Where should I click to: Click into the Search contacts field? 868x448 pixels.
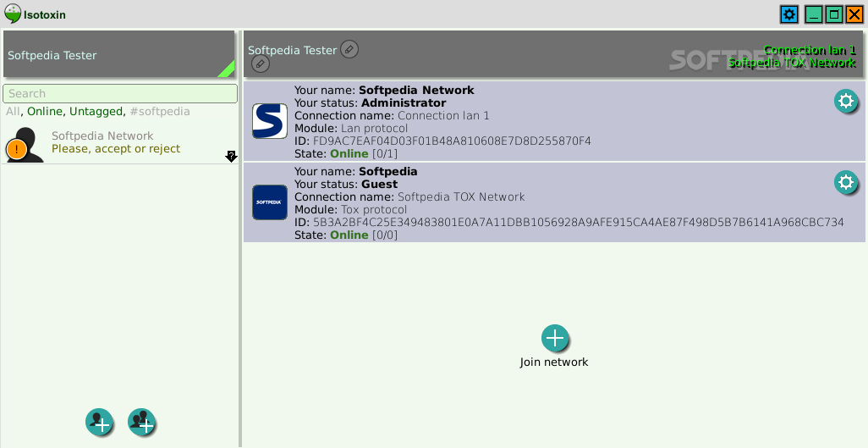point(120,94)
